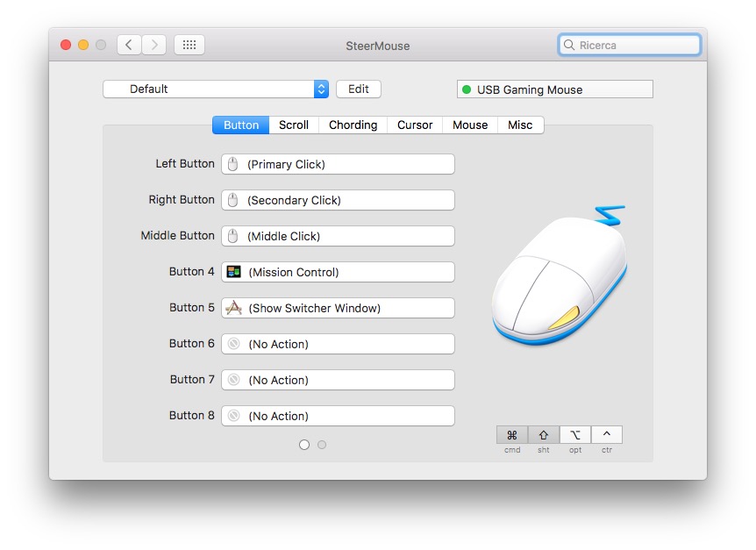Toggle the opt modifier key
Viewport: 756px width, 550px height.
click(575, 435)
